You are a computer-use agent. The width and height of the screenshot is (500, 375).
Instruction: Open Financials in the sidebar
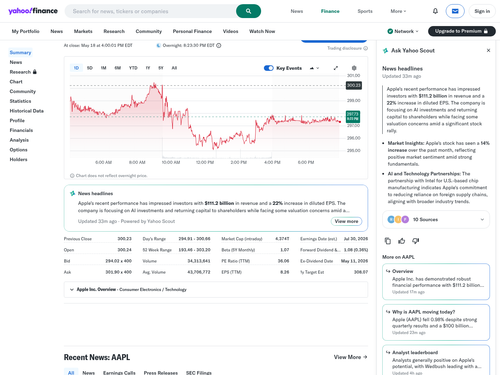coord(21,130)
